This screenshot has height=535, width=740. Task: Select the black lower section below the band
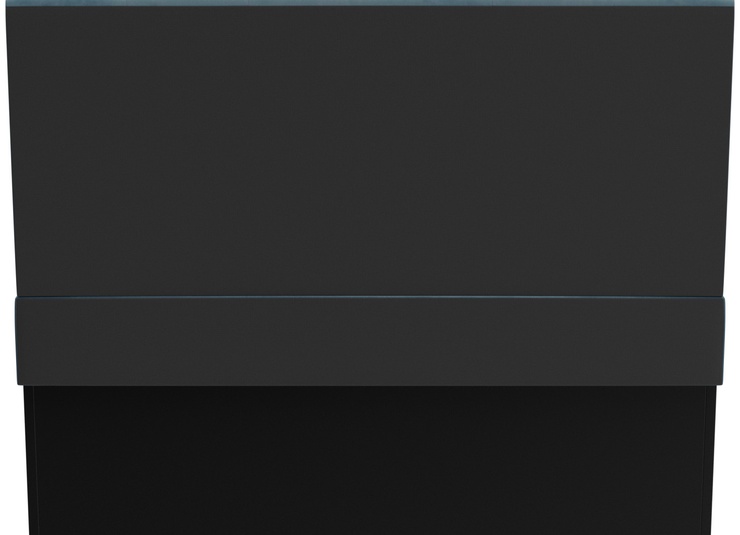370,460
